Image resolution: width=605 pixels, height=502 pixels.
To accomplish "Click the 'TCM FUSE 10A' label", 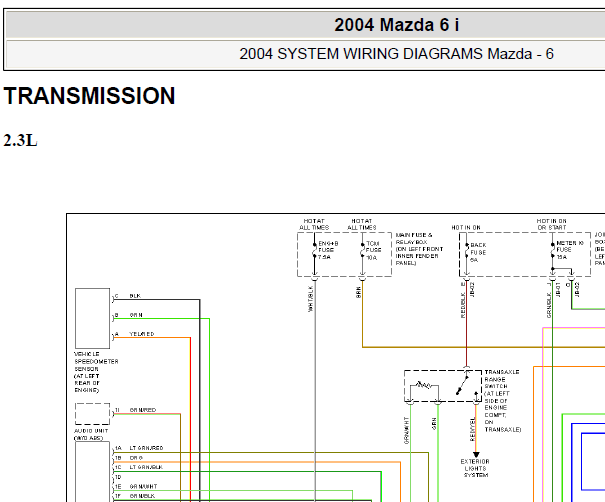I will click(373, 250).
